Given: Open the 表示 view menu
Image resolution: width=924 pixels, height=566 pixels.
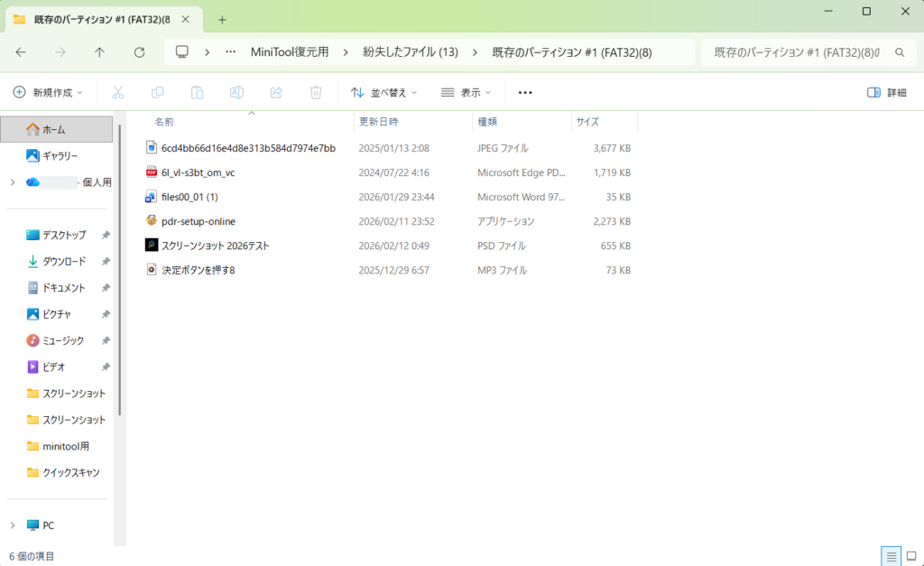Looking at the screenshot, I should pyautogui.click(x=466, y=92).
